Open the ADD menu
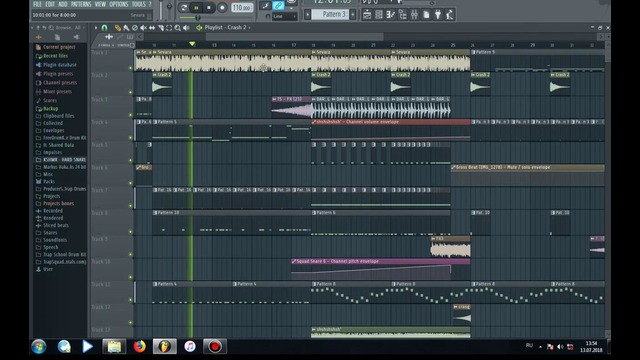640x360 pixels. coord(62,4)
